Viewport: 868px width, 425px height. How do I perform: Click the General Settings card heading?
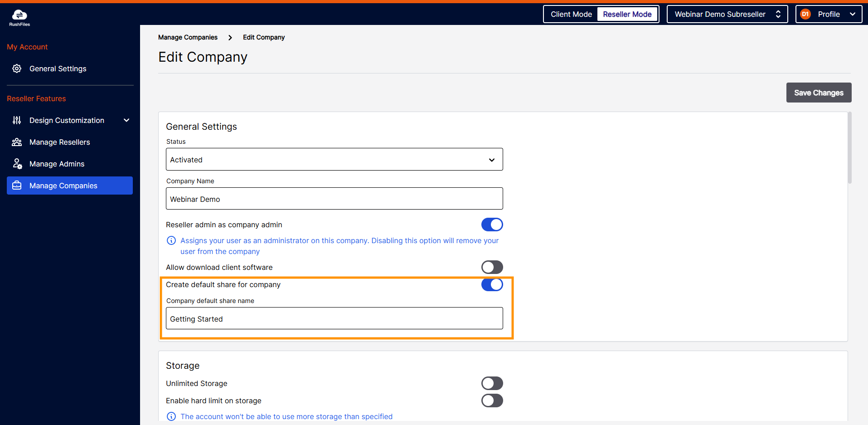point(201,127)
